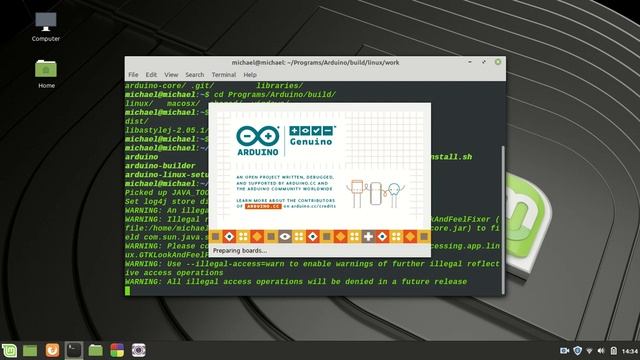640x360 pixels.
Task: Click the three robot characters illustration
Action: tap(375, 193)
